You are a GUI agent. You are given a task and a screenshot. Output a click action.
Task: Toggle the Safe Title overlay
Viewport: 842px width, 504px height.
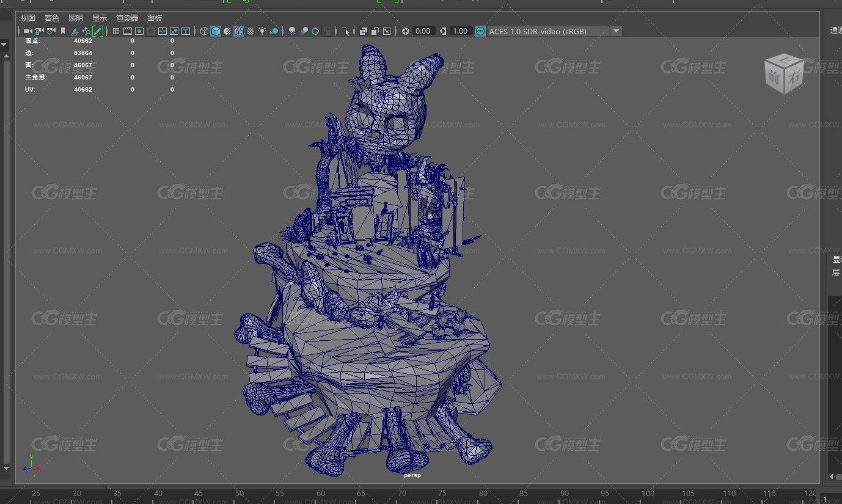(186, 31)
